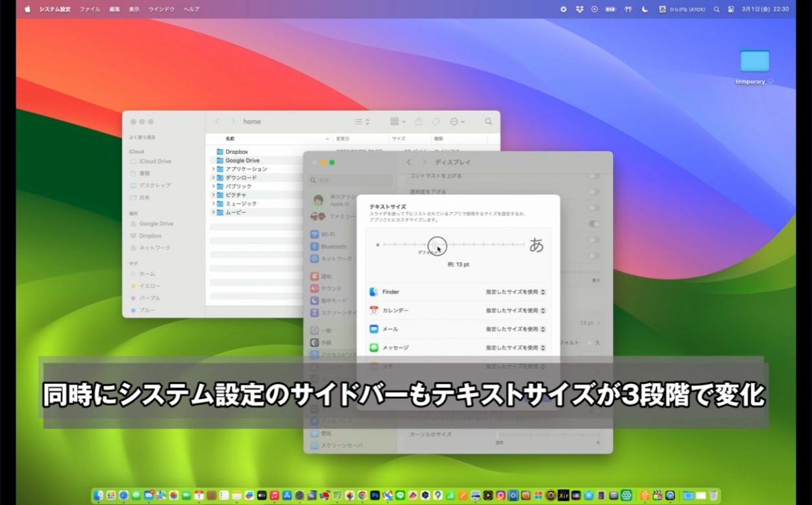Screen dimensions: 812x505
Task: Toggle コントラストを上げる switch
Action: 594,176
